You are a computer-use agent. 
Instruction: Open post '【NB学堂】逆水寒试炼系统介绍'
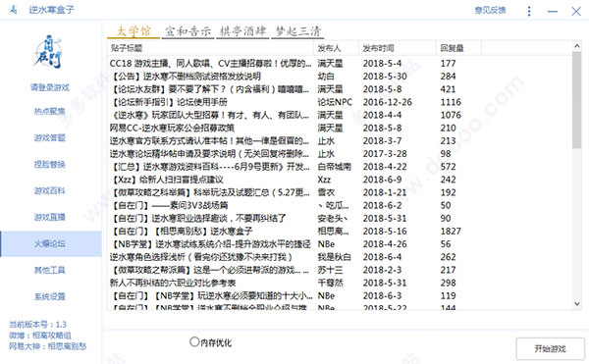coord(211,244)
